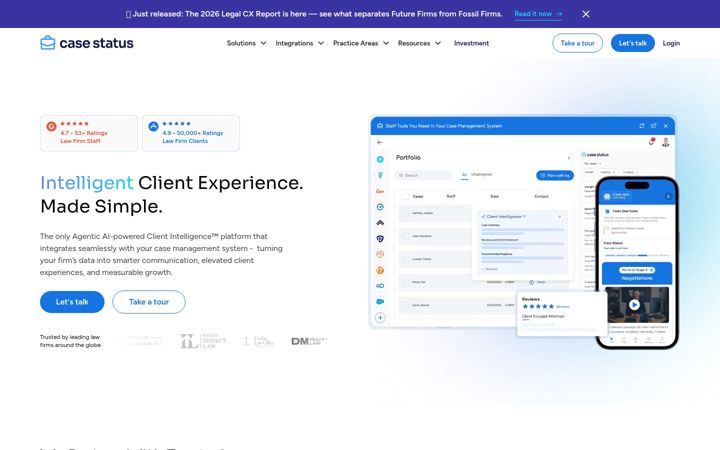
Task: Click the navy shield icon in mockup sidebar
Action: (380, 239)
